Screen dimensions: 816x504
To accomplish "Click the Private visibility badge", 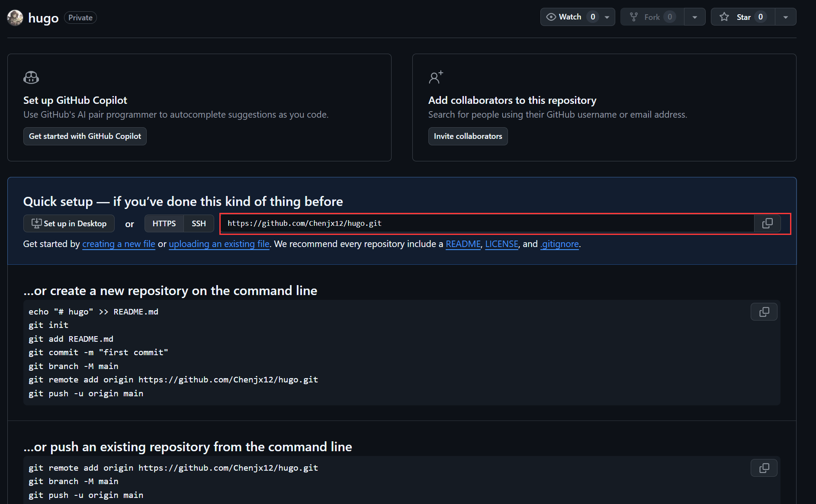I will (80, 18).
